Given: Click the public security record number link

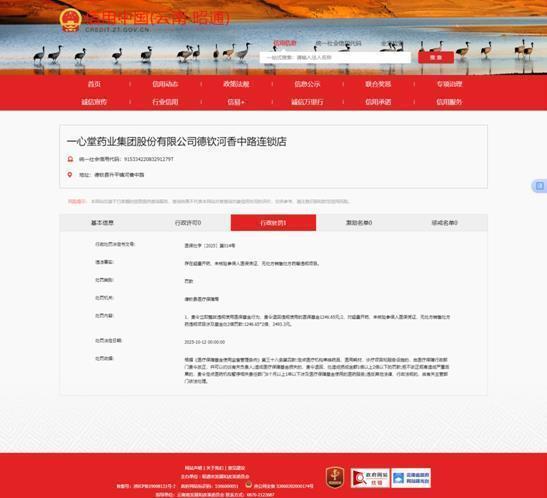Looking at the screenshot, I should click(x=283, y=486).
